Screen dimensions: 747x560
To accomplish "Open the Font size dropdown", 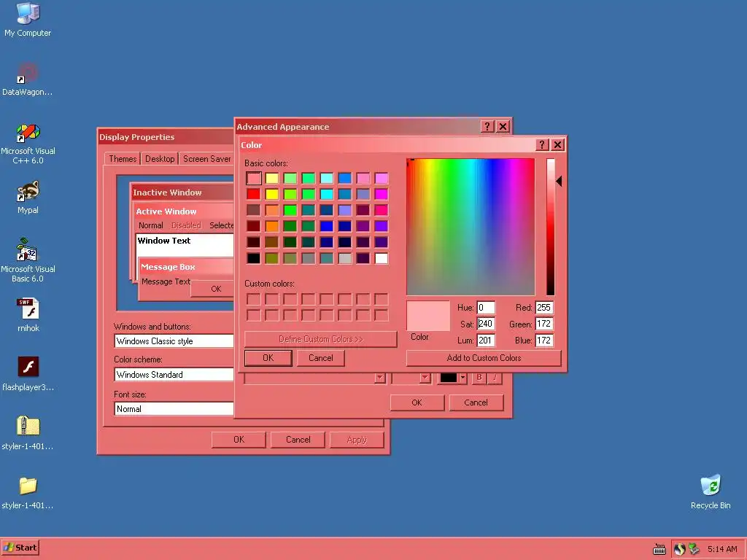I will 174,409.
